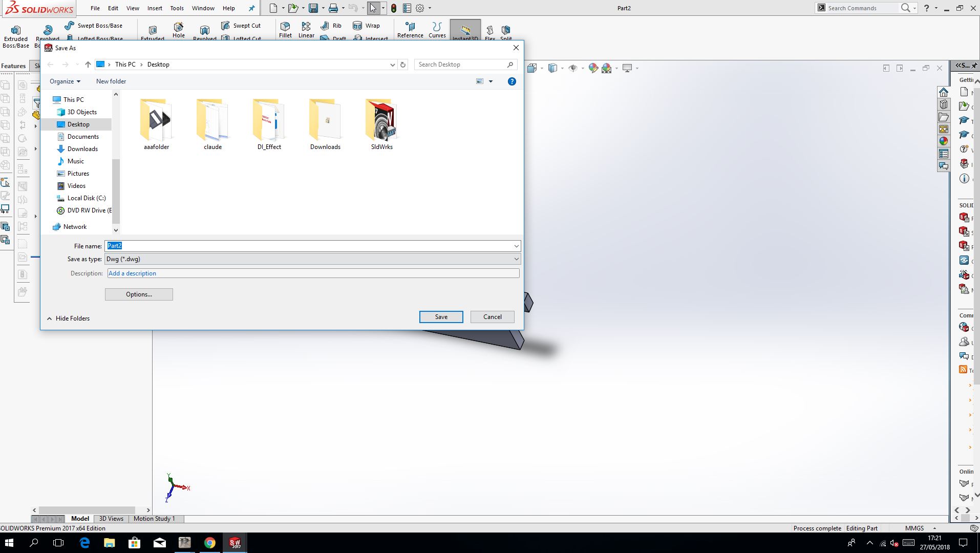980x553 pixels.
Task: Click the Save button in the dialog
Action: pos(441,317)
